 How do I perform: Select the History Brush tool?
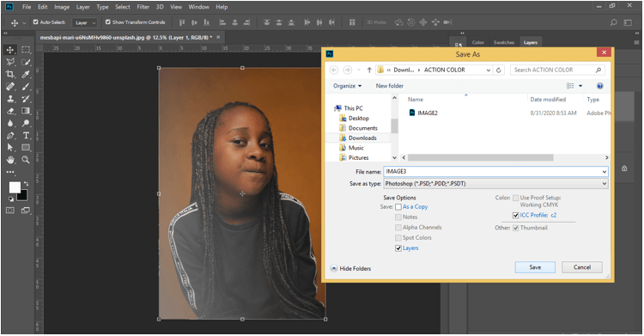[x=26, y=99]
